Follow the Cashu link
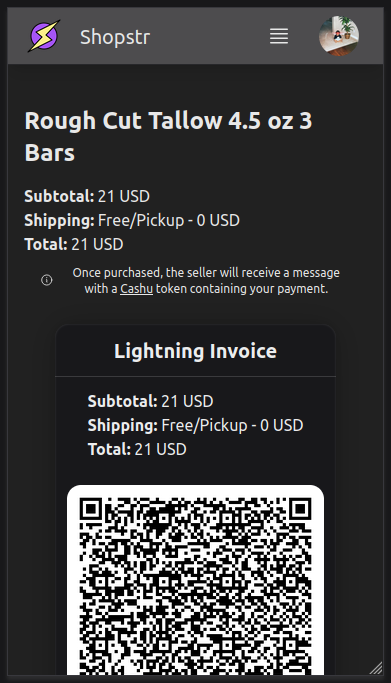 click(136, 289)
